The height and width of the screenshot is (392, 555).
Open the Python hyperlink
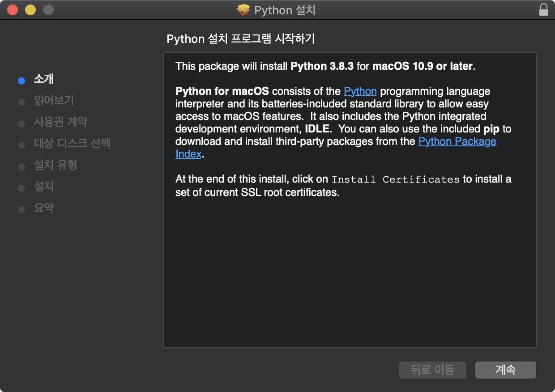(360, 91)
